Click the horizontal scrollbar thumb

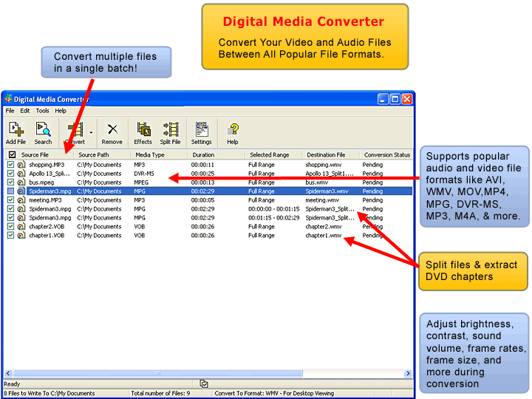click(x=158, y=373)
